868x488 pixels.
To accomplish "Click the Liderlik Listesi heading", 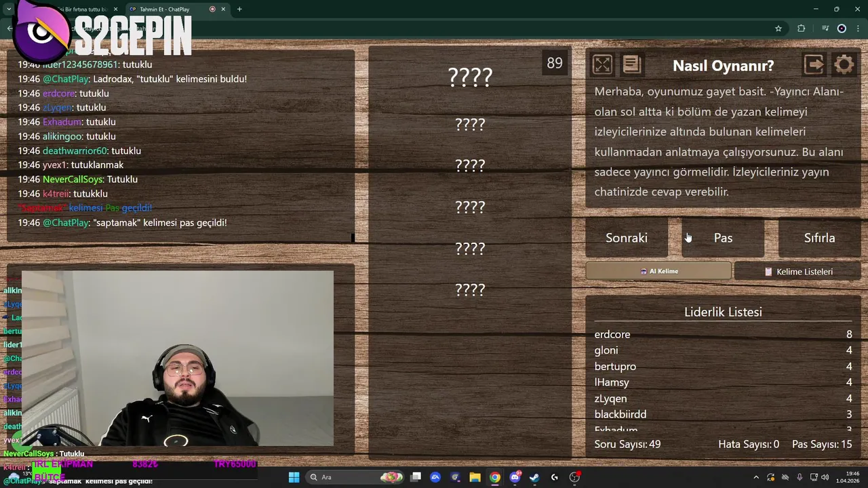I will coord(723,312).
